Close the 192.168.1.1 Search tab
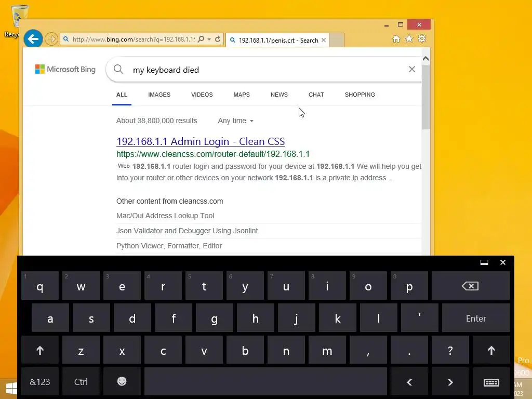Image resolution: width=532 pixels, height=399 pixels. (x=324, y=40)
